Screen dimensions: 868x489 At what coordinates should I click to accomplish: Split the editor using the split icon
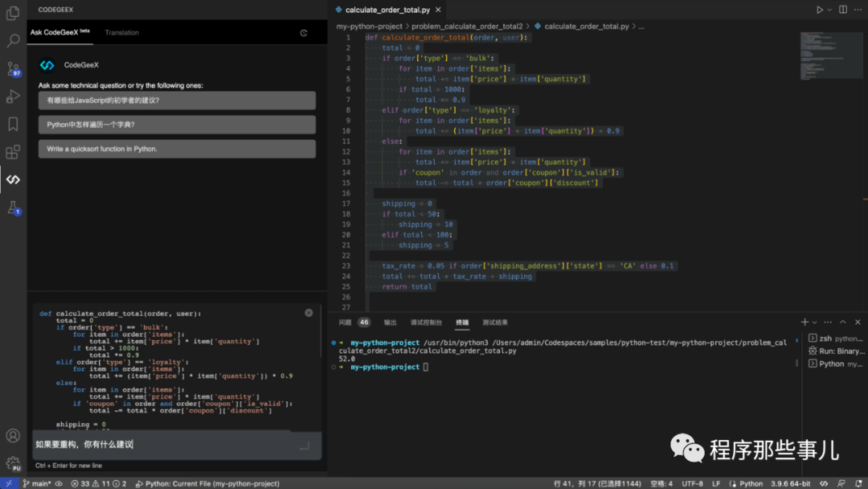(x=841, y=10)
